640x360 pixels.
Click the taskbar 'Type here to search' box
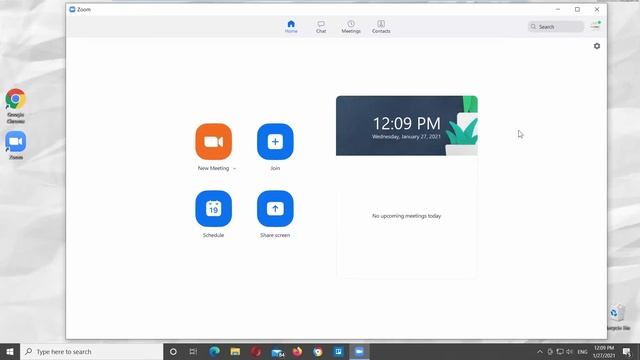click(91, 351)
